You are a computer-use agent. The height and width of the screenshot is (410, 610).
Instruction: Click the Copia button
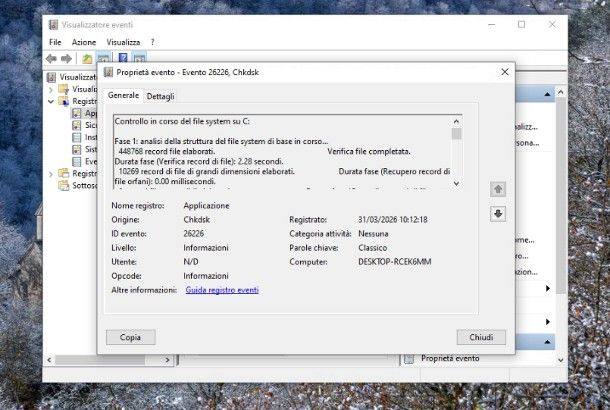click(x=131, y=337)
